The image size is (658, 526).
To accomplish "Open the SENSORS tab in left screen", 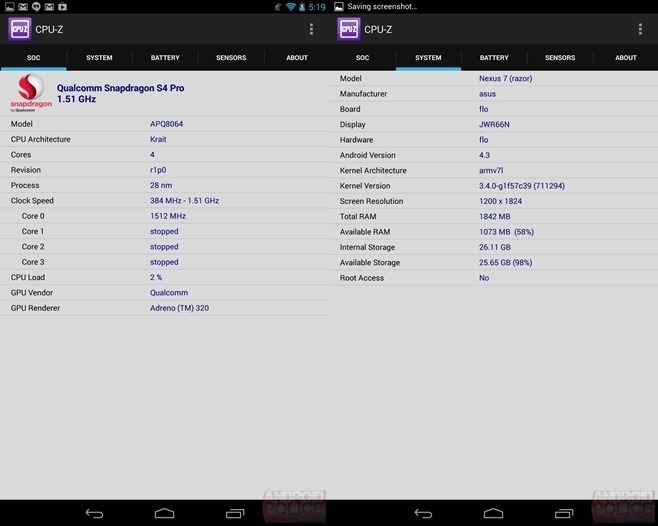I will (x=231, y=58).
